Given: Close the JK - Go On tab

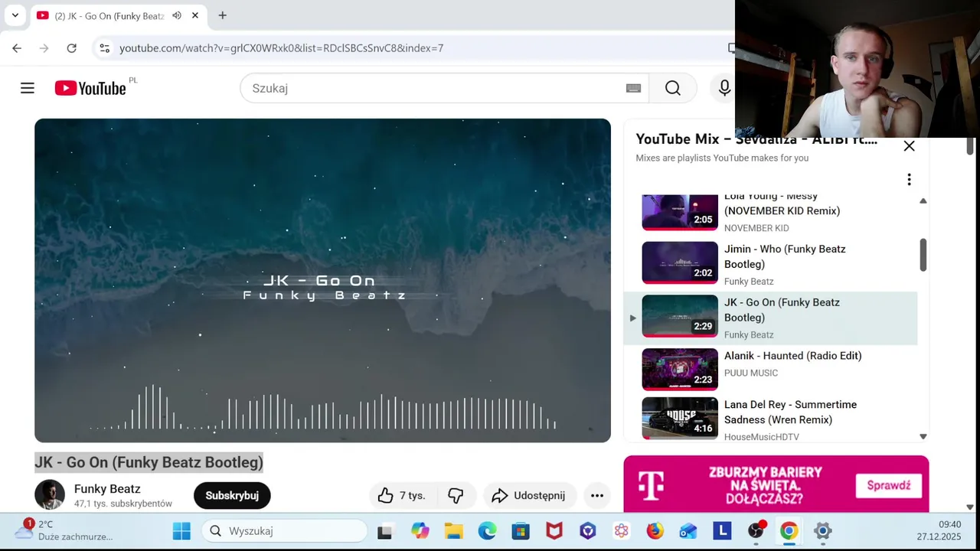Looking at the screenshot, I should coord(195,15).
